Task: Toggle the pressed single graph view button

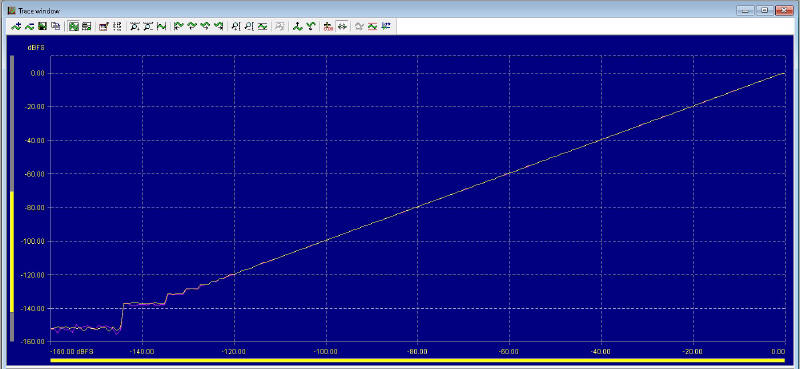Action: [73, 27]
